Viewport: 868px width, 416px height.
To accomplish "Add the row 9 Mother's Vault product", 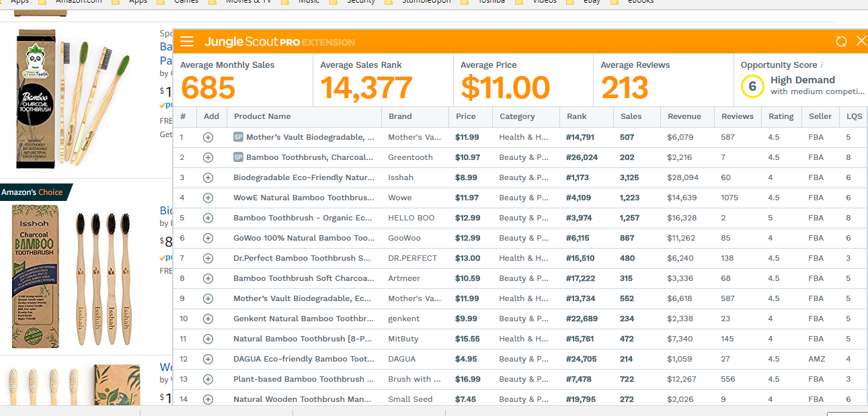I will (x=208, y=298).
